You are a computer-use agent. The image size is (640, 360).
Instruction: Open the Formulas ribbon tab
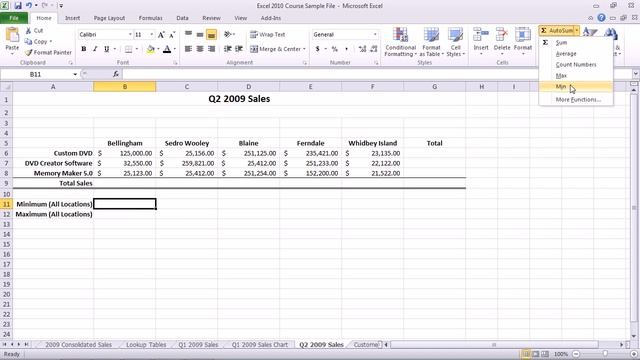coord(150,18)
